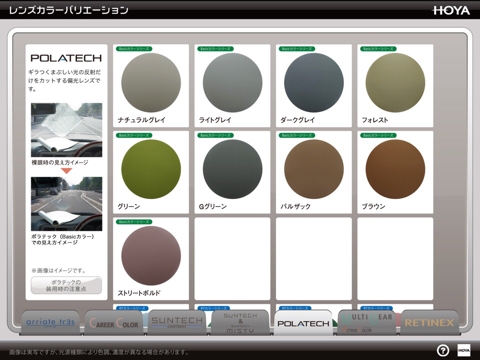
Task: Click the HOYA square logo icon
Action: [464, 350]
